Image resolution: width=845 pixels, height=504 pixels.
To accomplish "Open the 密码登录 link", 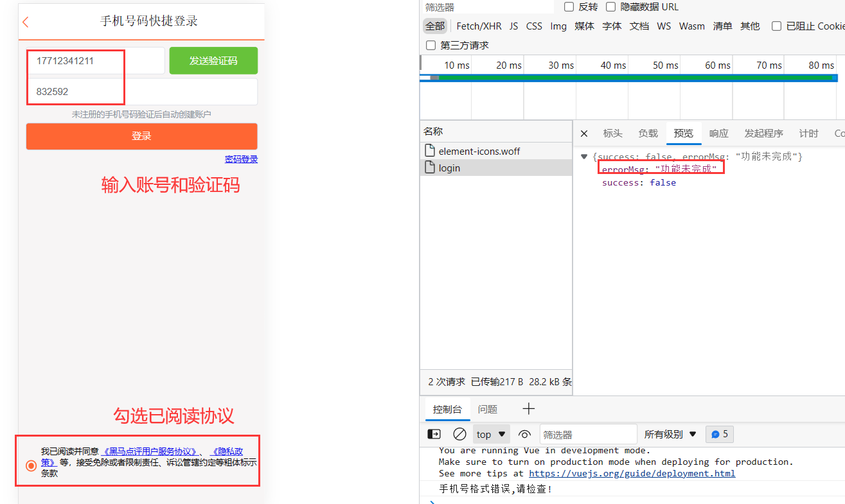I will coord(241,159).
